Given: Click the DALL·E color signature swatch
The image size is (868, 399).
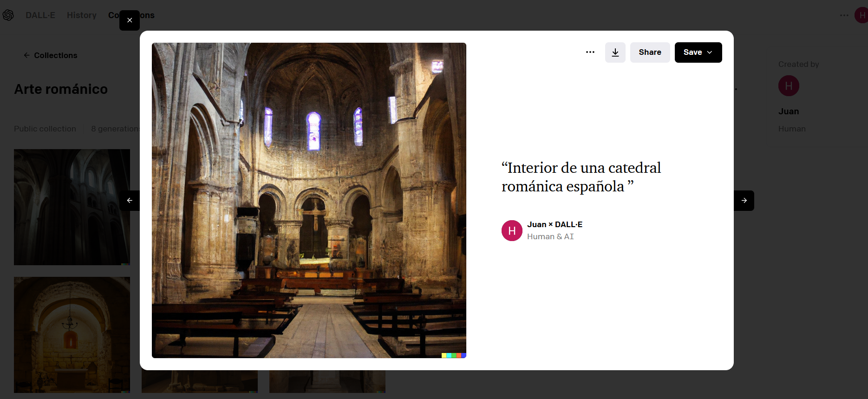Looking at the screenshot, I should coord(453,355).
